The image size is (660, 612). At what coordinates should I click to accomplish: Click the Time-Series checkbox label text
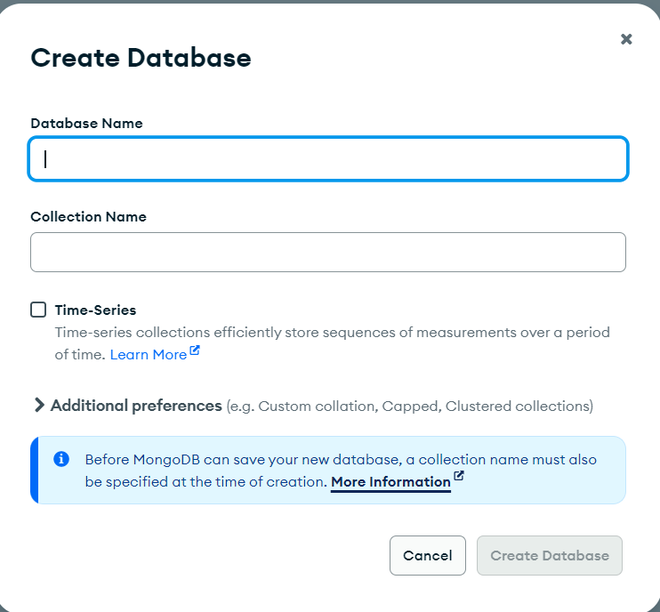[95, 310]
